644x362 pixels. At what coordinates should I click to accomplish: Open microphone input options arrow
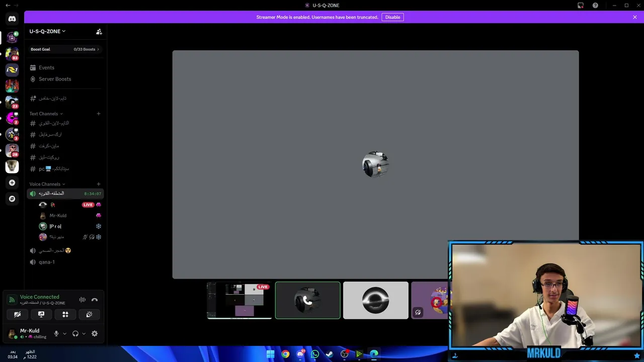click(64, 333)
